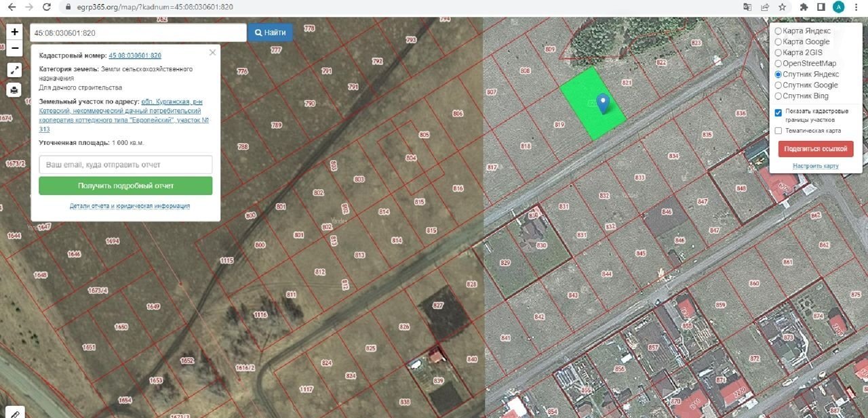Screen dimensions: 868x418
Task: Open the Настроить карту link
Action: pos(816,166)
